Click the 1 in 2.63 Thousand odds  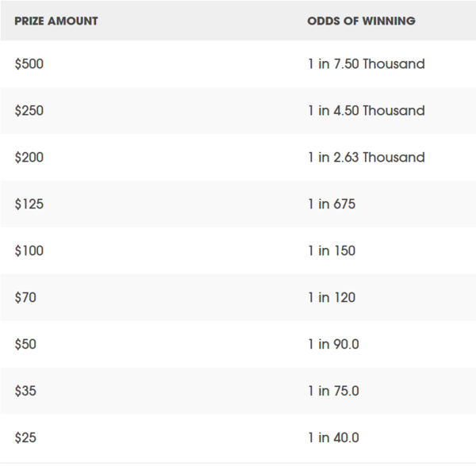367,158
